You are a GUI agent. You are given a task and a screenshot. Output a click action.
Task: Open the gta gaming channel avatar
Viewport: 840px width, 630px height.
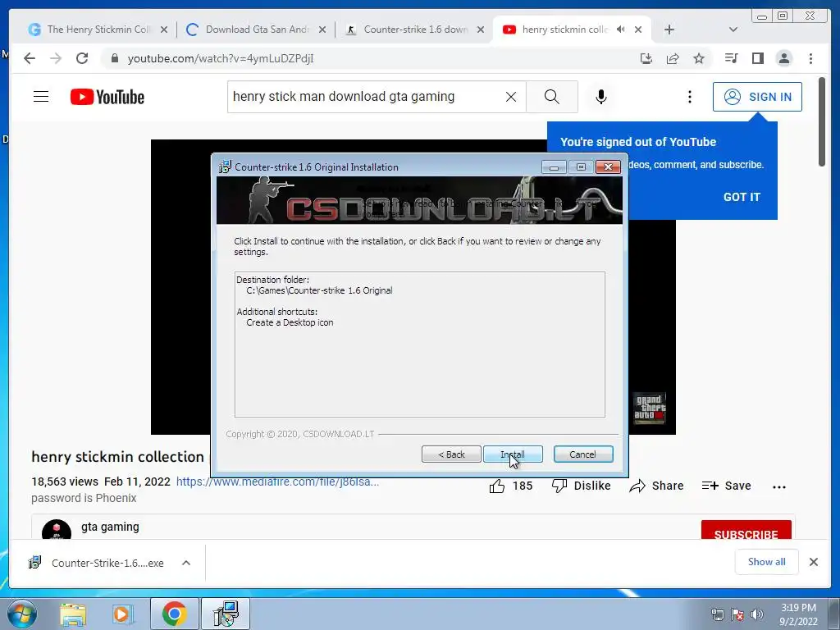point(57,531)
